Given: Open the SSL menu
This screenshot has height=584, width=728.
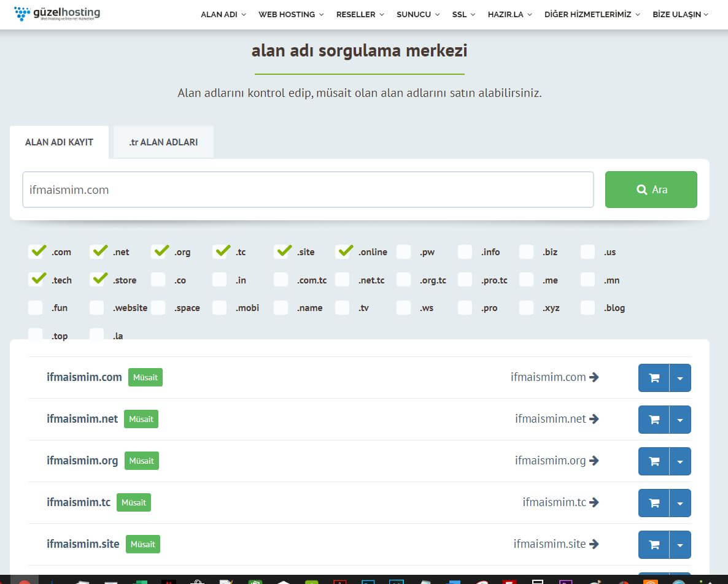Looking at the screenshot, I should [x=463, y=14].
